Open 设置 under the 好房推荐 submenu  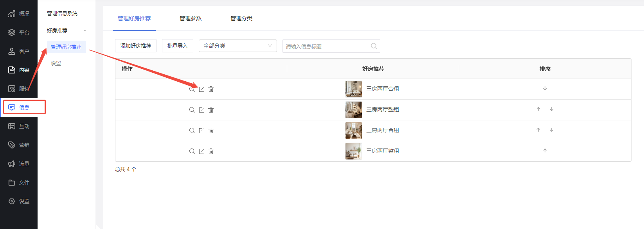[56, 63]
